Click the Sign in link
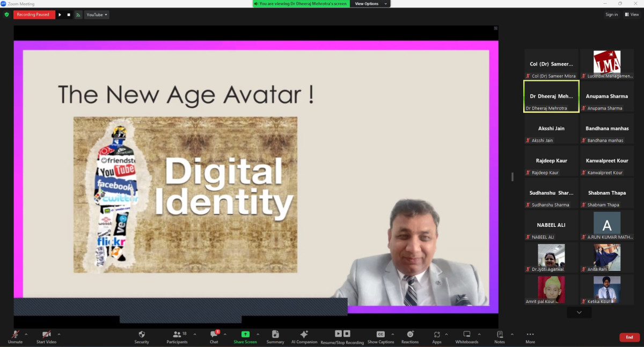This screenshot has height=347, width=644. coord(612,14)
